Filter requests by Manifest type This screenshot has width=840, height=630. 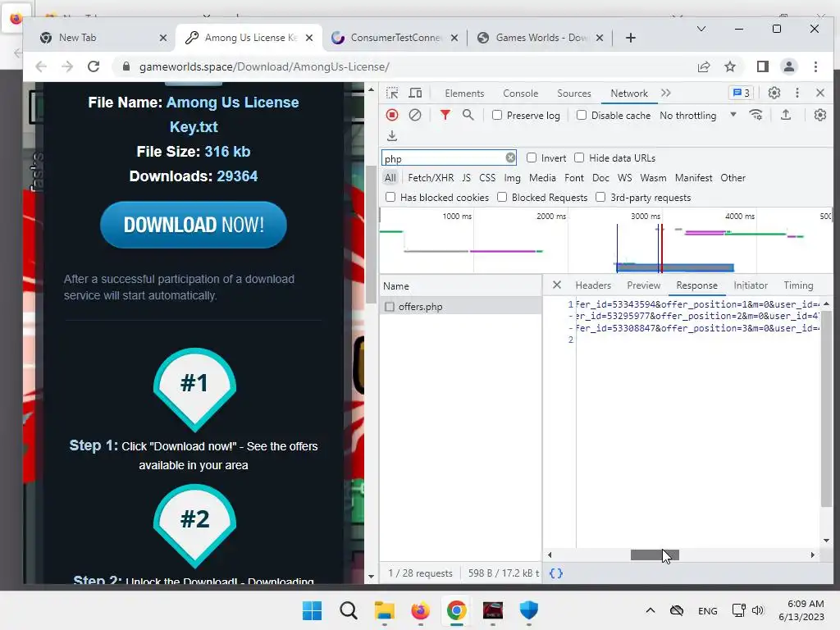[693, 178]
